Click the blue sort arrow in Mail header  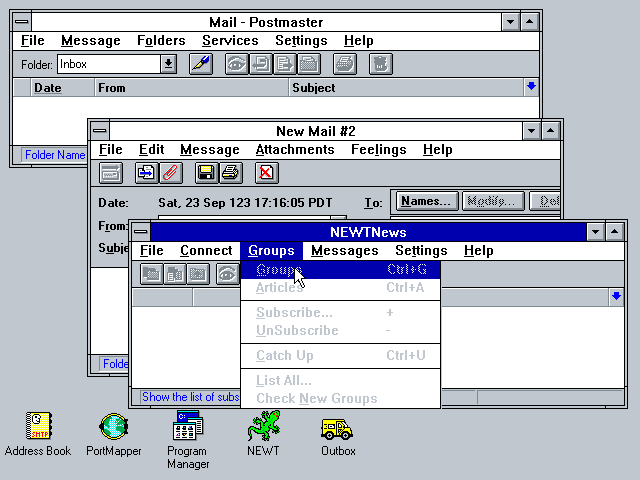(x=531, y=86)
